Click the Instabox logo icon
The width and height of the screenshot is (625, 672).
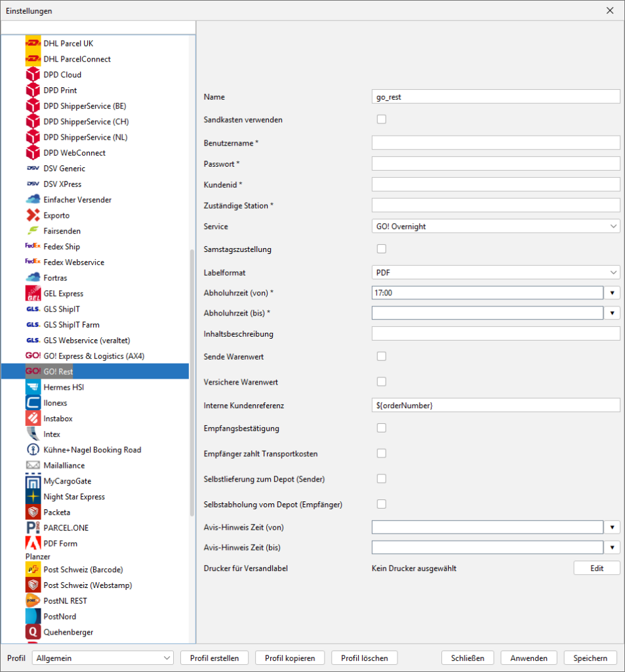point(33,419)
